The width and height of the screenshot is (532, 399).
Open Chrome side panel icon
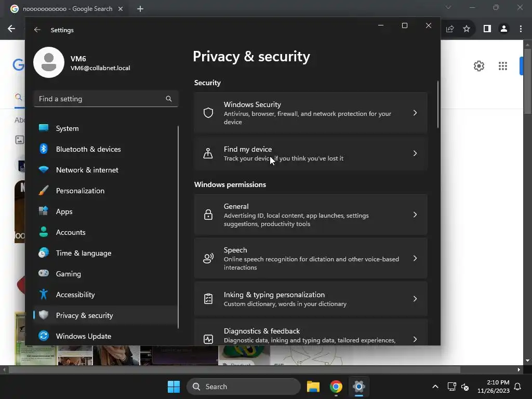(x=487, y=29)
